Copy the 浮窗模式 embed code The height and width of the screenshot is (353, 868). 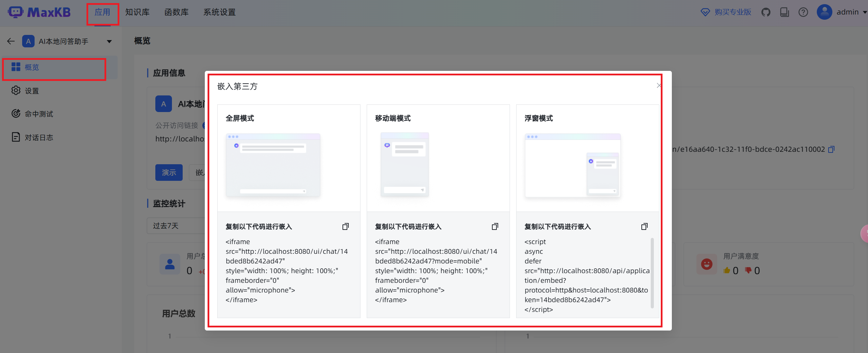click(645, 226)
